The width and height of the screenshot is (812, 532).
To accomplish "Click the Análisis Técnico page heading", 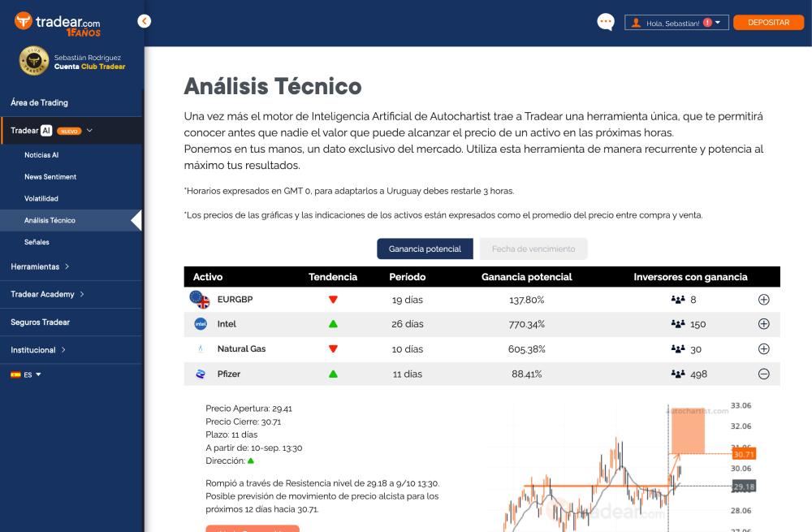I will pos(273,87).
